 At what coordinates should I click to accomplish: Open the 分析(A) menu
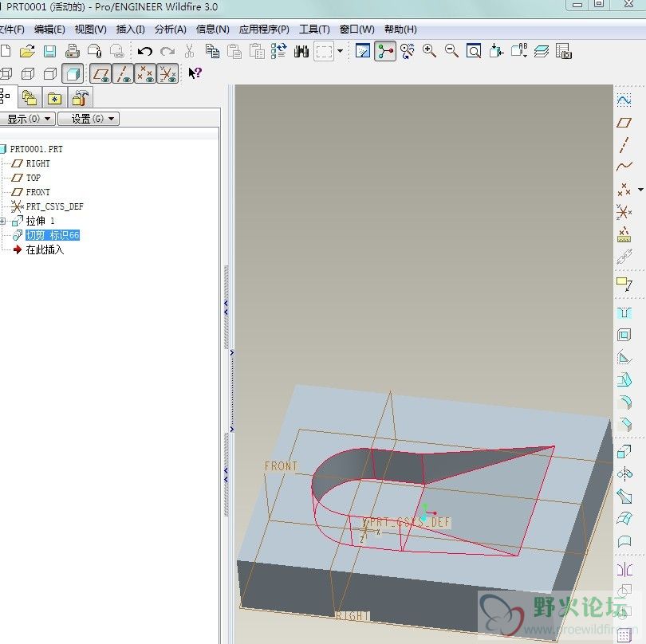pos(171,29)
